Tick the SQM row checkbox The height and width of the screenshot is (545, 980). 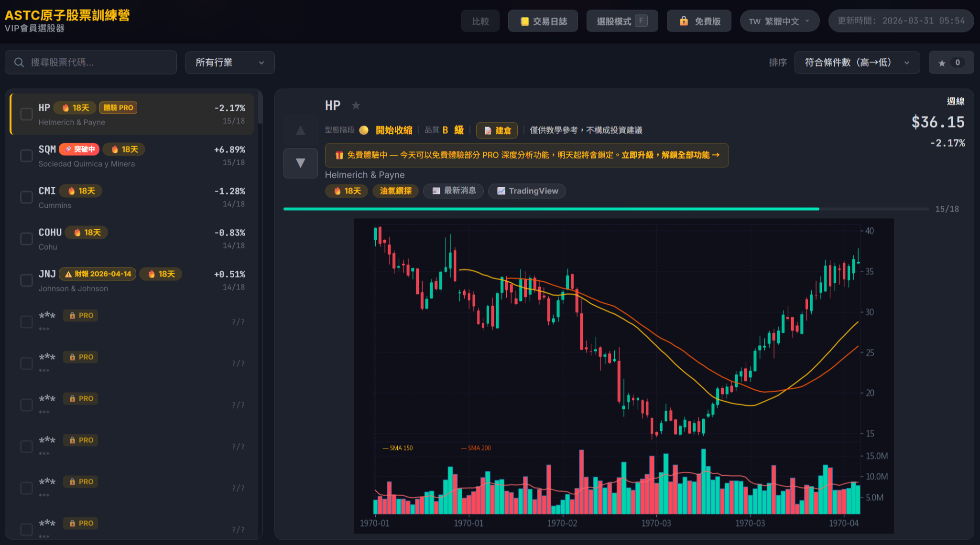click(x=26, y=156)
